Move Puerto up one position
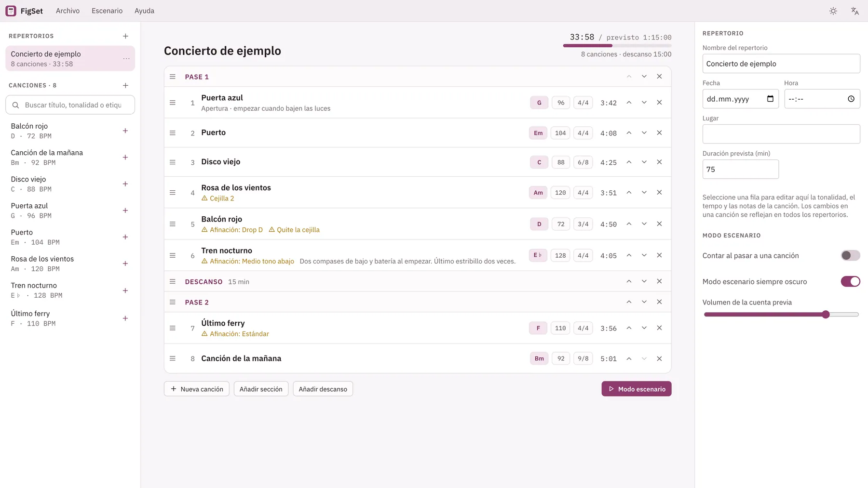Viewport: 868px width, 488px height. [629, 133]
